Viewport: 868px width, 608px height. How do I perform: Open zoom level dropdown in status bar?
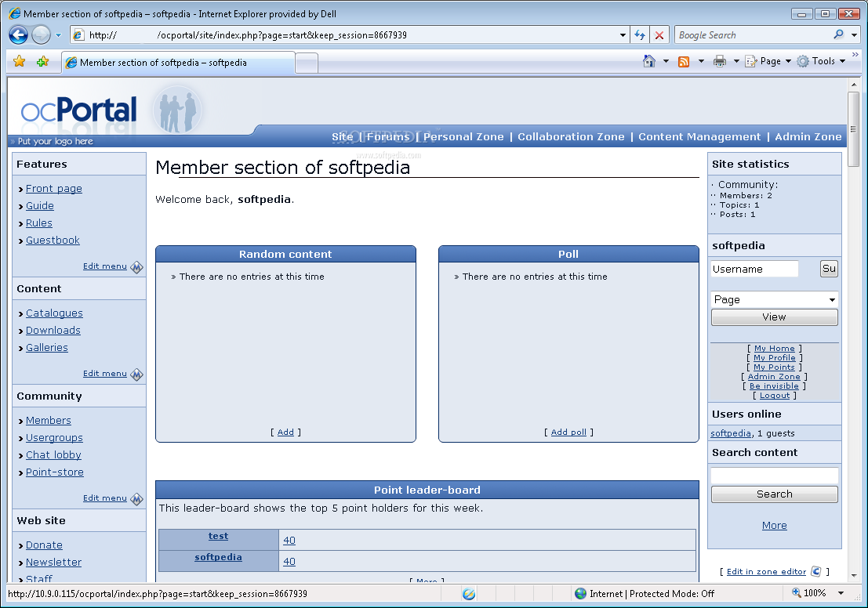click(841, 593)
